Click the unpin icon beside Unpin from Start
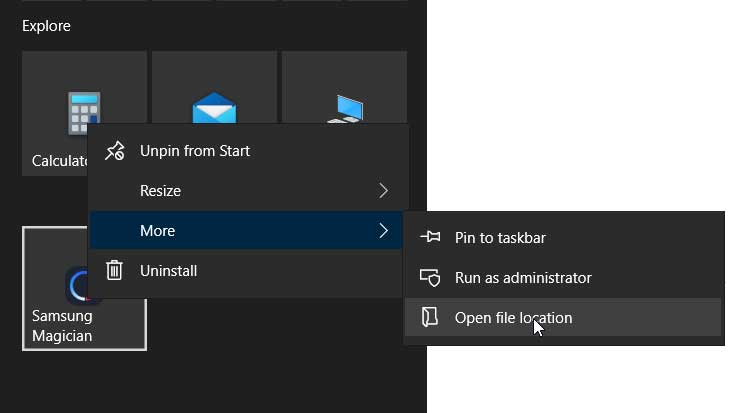 click(115, 151)
